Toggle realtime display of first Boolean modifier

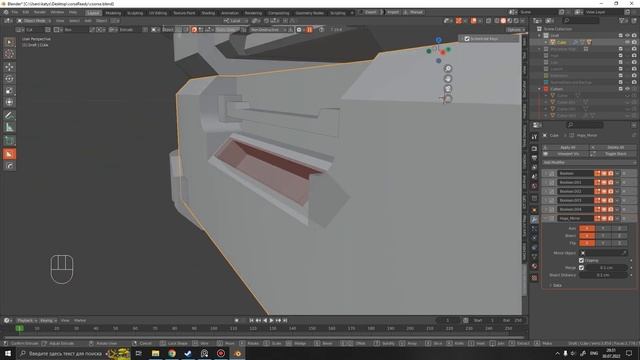(604, 173)
